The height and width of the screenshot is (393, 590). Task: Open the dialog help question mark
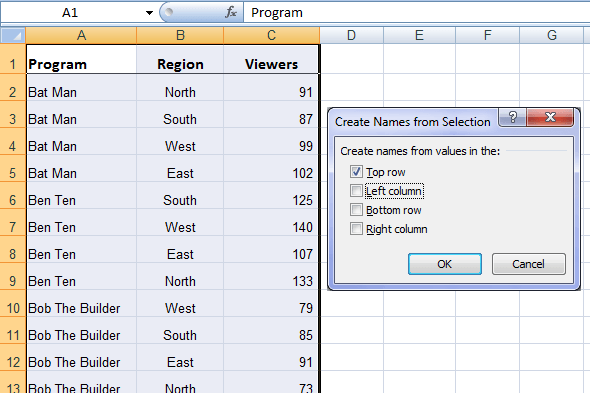(x=512, y=117)
